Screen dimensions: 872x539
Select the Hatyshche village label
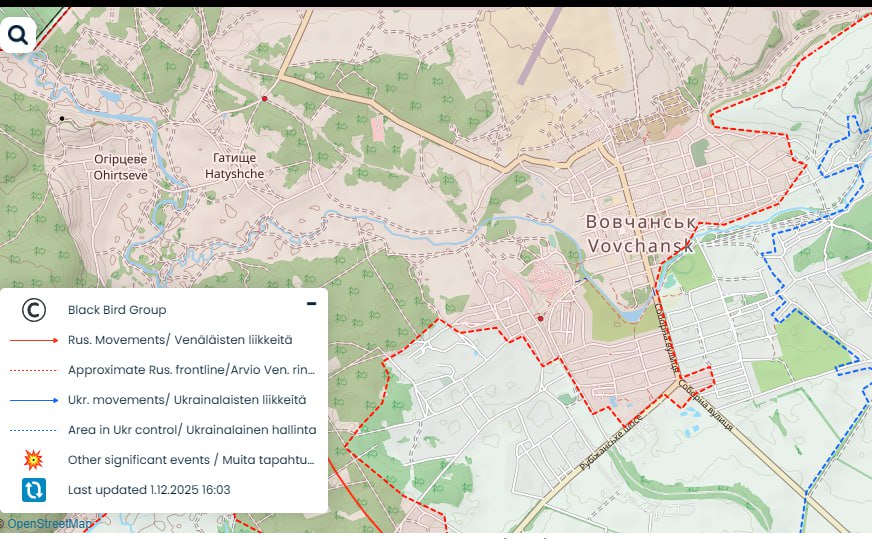point(234,166)
